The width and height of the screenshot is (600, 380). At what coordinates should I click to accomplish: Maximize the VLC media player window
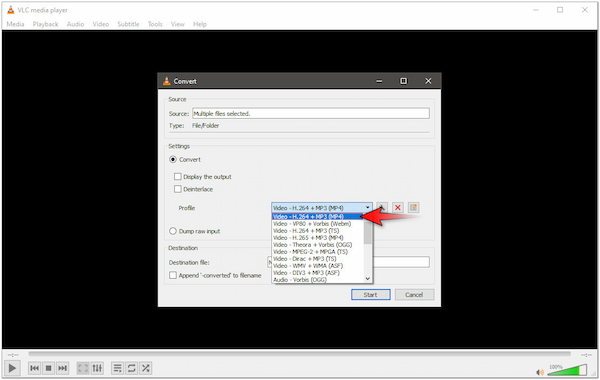coord(560,10)
